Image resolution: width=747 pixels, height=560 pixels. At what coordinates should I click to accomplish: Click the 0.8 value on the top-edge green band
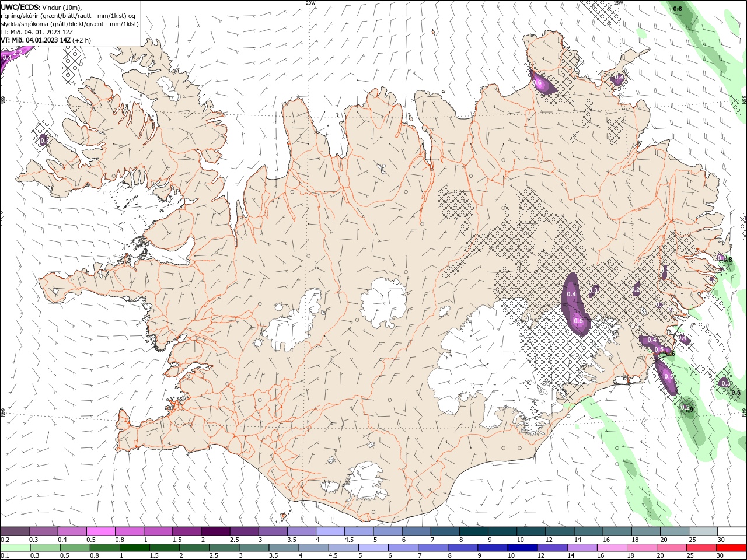click(678, 9)
